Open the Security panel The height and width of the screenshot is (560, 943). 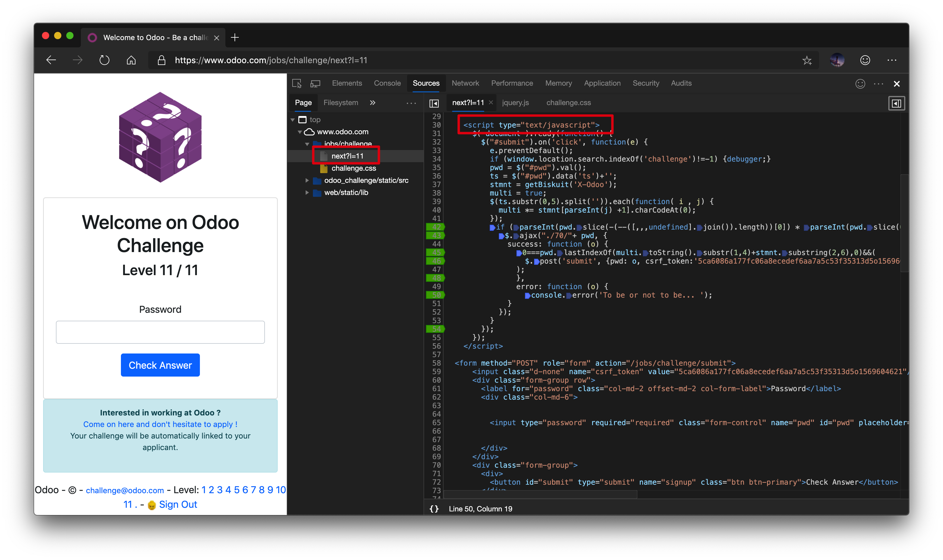(646, 84)
